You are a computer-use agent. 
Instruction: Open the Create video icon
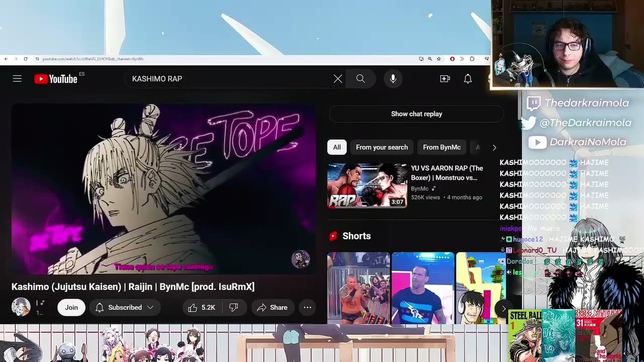point(445,79)
